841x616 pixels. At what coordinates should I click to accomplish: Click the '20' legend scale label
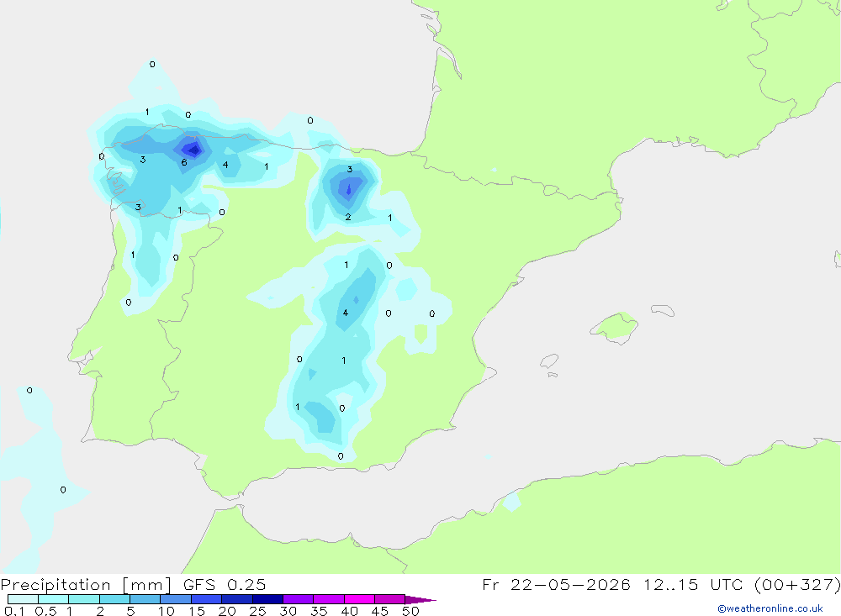point(227,611)
